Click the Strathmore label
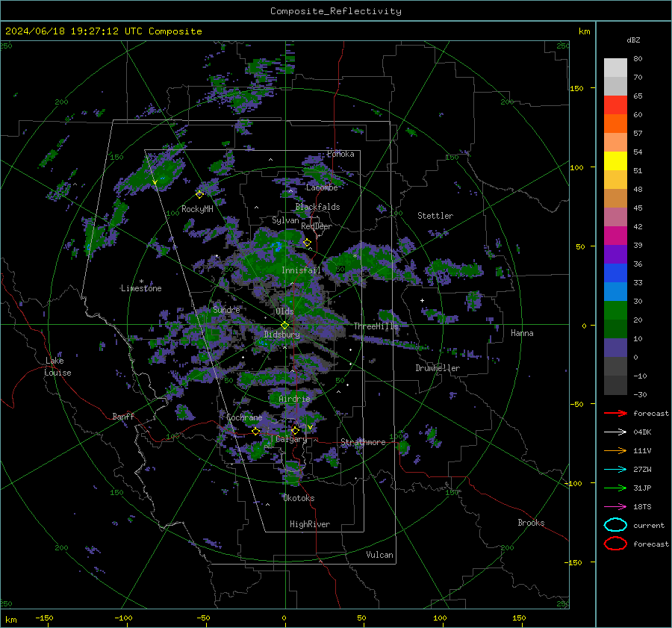672x628 pixels. (x=363, y=442)
